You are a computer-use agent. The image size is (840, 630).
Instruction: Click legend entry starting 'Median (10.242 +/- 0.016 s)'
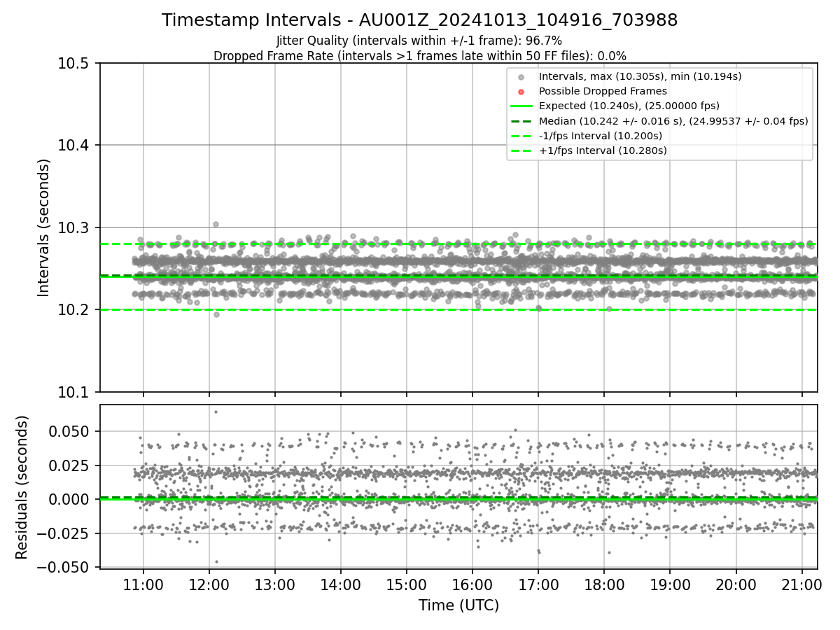point(673,120)
